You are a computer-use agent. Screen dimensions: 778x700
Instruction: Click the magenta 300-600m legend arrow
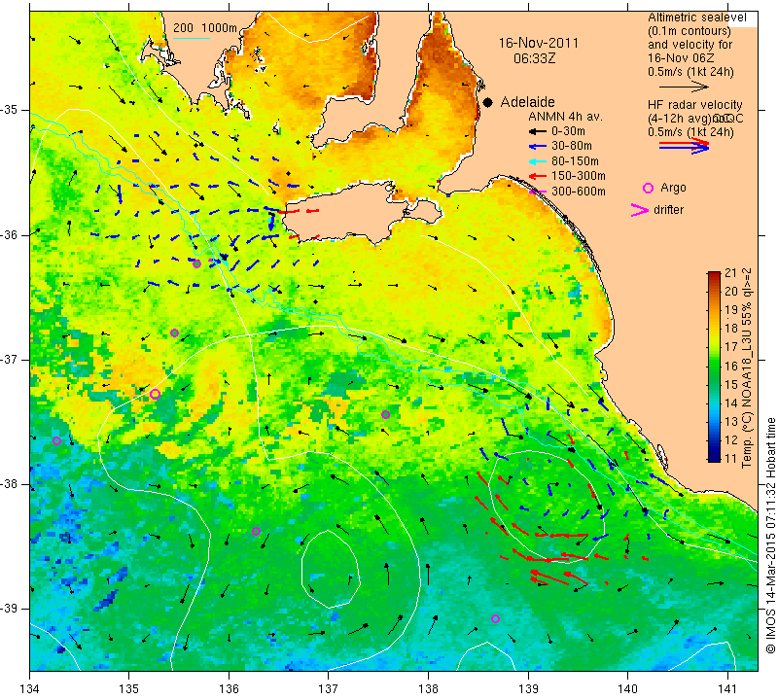pos(538,192)
